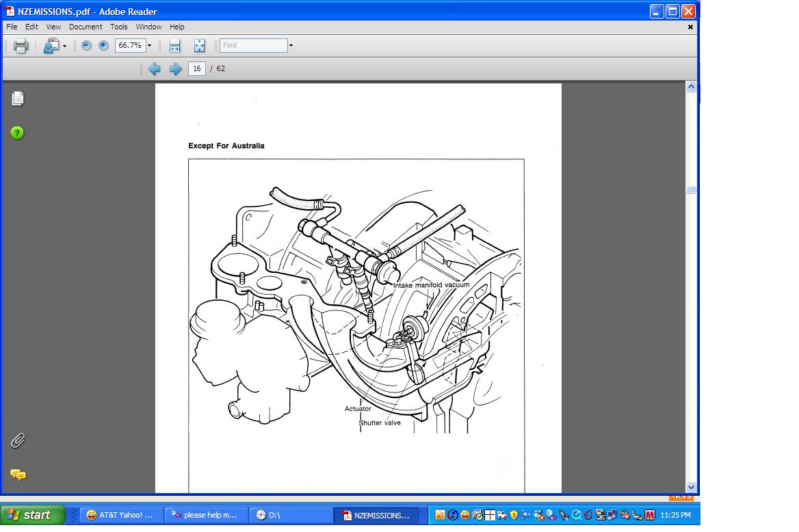Select the Fit Full Page icon
Image resolution: width=799 pixels, height=532 pixels.
coord(199,46)
